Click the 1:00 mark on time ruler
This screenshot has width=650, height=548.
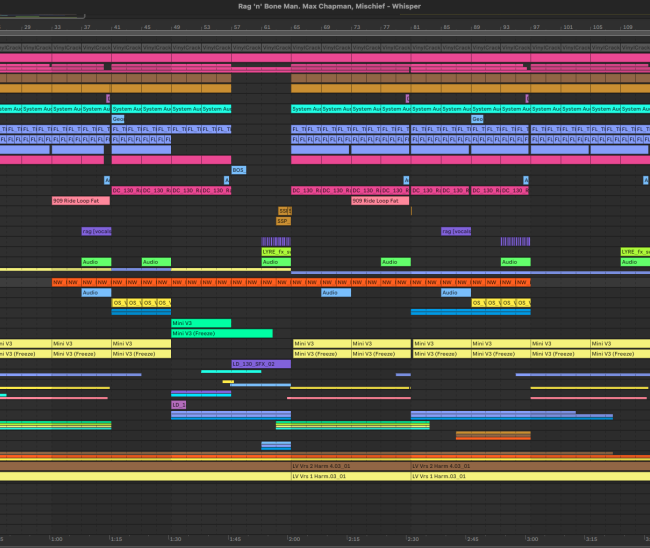coord(57,538)
